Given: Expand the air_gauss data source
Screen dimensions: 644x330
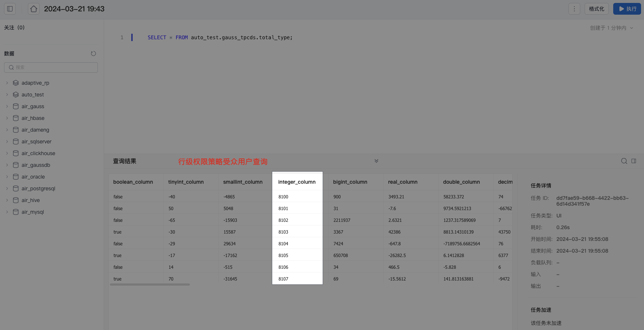Looking at the screenshot, I should [x=7, y=106].
